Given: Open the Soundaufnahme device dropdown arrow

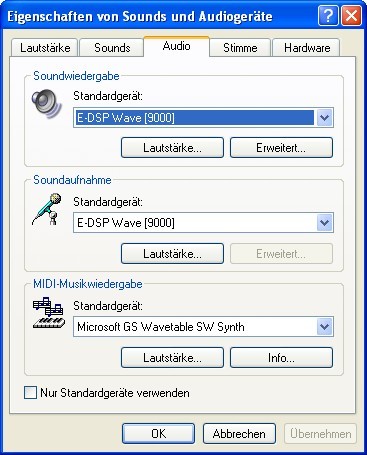Looking at the screenshot, I should point(324,223).
